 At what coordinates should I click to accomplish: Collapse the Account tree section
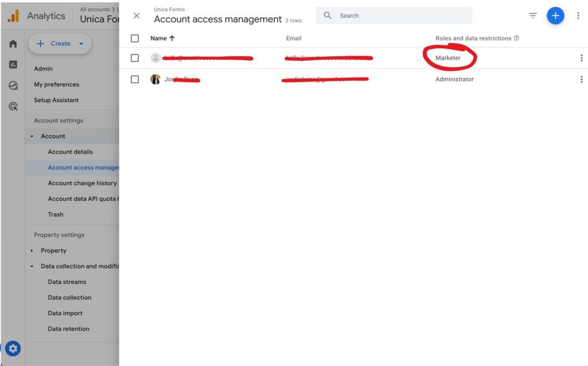(x=32, y=137)
